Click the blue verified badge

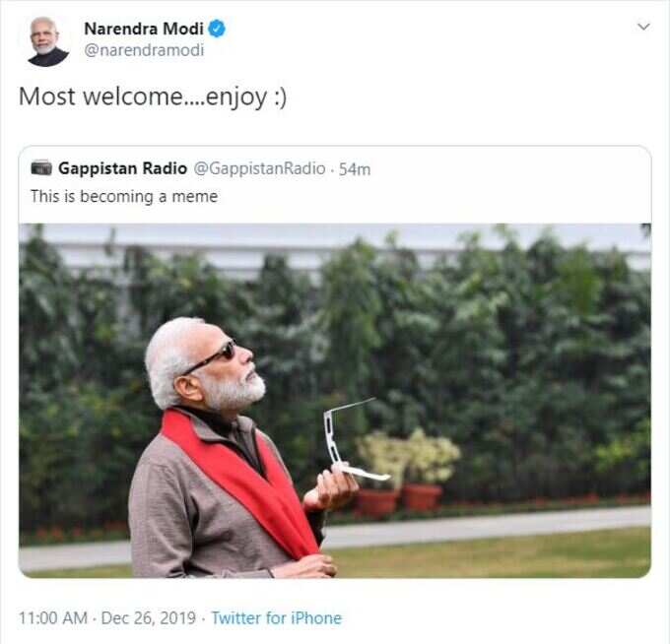coord(217,29)
